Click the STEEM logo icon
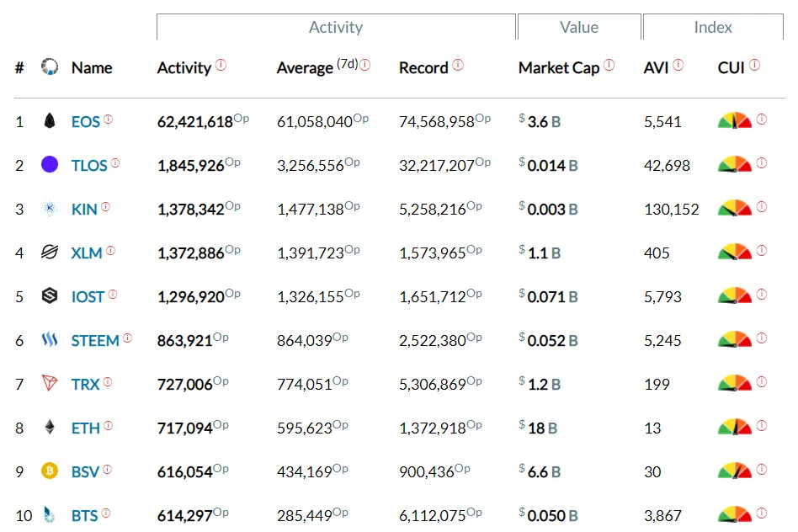The height and width of the screenshot is (532, 798). (x=50, y=339)
